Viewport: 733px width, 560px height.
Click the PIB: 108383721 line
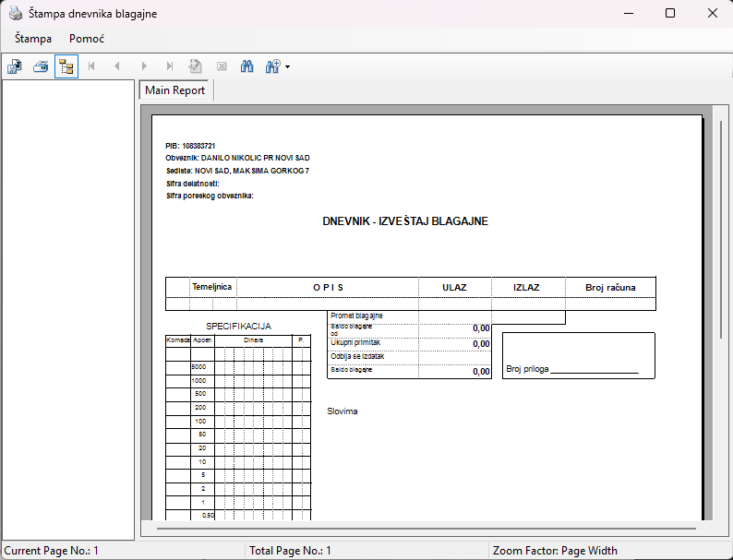pyautogui.click(x=190, y=146)
